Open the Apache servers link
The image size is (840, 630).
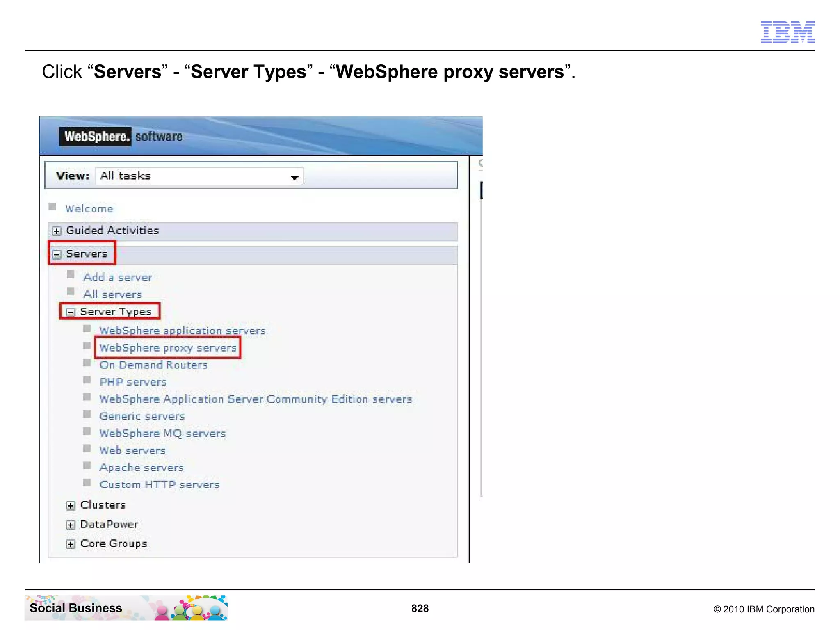pos(142,468)
